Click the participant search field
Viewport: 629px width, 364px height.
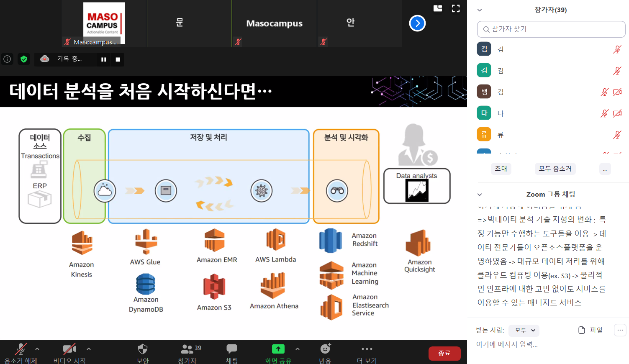(551, 29)
